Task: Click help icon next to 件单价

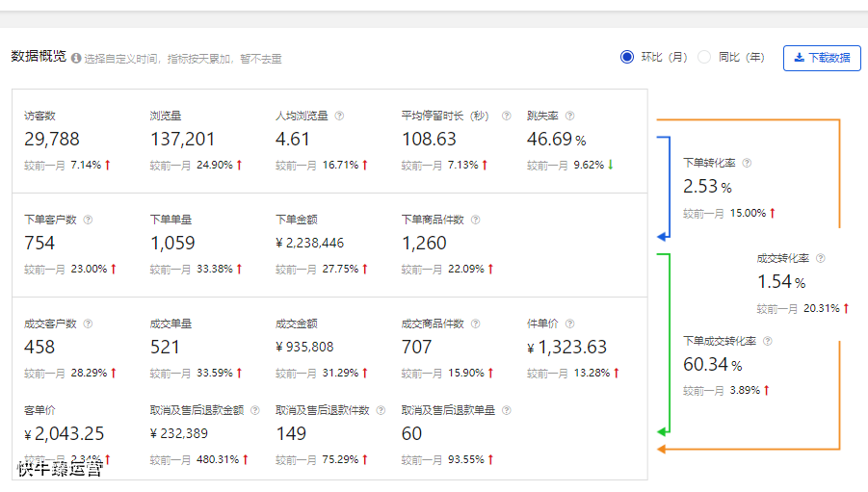Action: point(569,324)
